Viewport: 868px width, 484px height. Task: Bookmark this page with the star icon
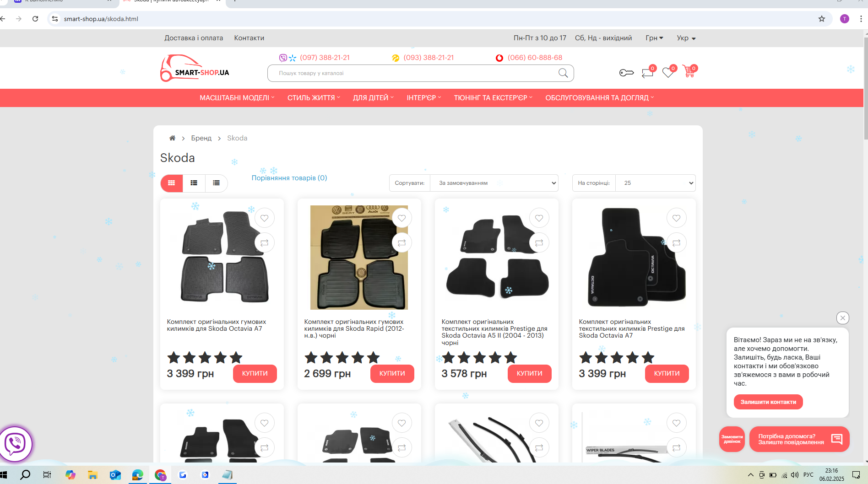click(x=822, y=19)
